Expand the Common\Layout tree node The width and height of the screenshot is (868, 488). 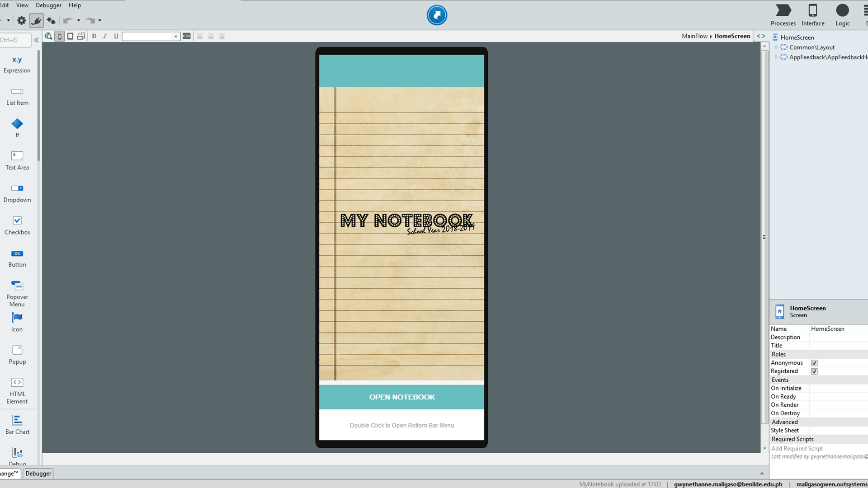pyautogui.click(x=776, y=47)
